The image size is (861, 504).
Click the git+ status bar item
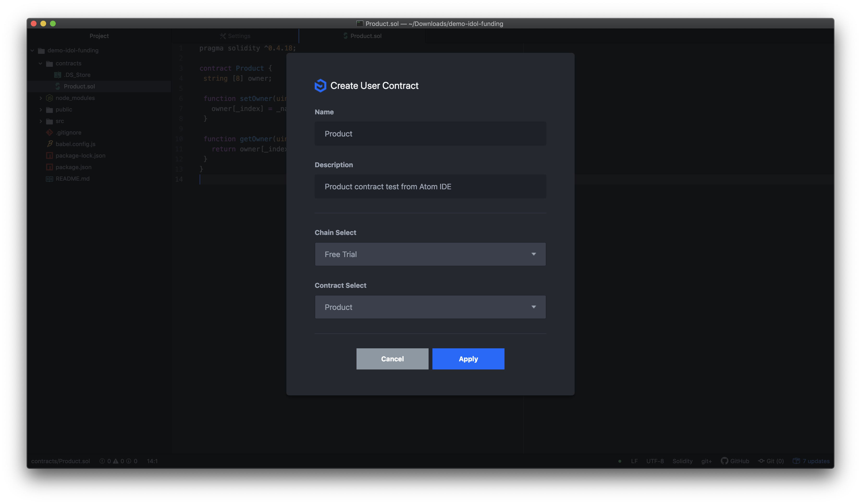point(706,461)
